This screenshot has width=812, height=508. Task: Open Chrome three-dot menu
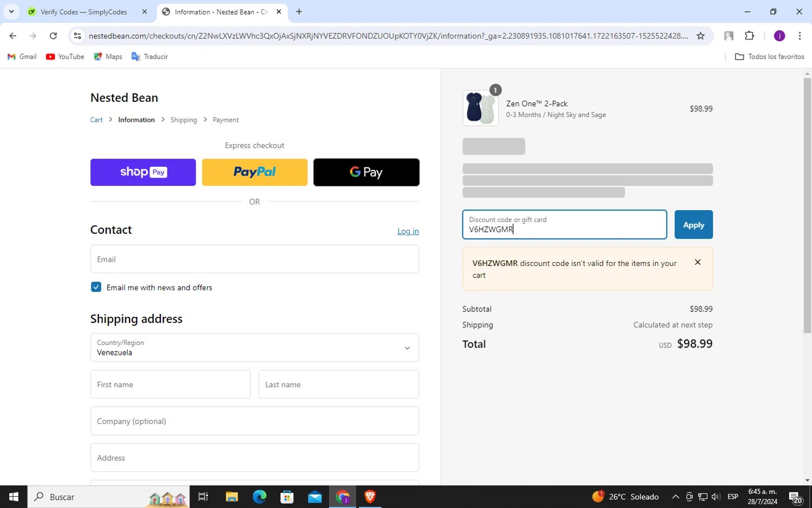click(800, 36)
